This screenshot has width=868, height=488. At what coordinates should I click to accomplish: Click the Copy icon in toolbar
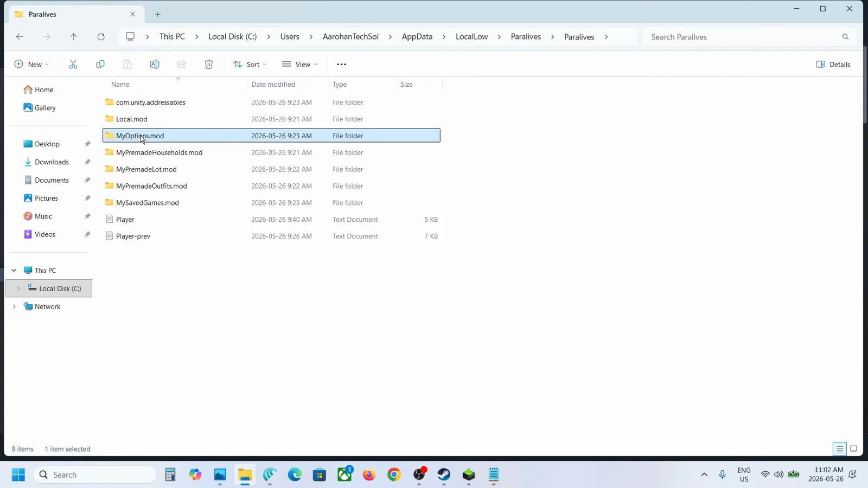(100, 65)
